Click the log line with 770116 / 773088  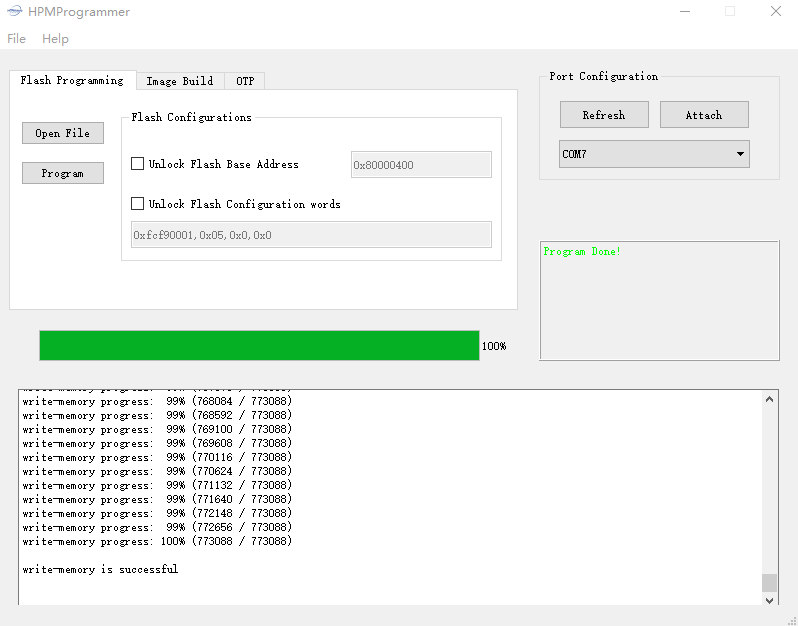click(x=157, y=457)
